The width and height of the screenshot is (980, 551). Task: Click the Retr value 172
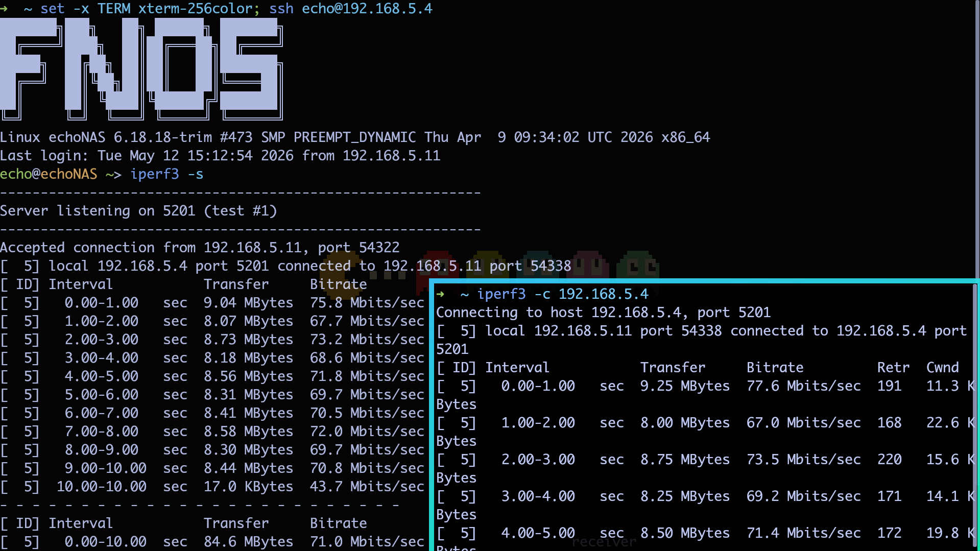890,533
